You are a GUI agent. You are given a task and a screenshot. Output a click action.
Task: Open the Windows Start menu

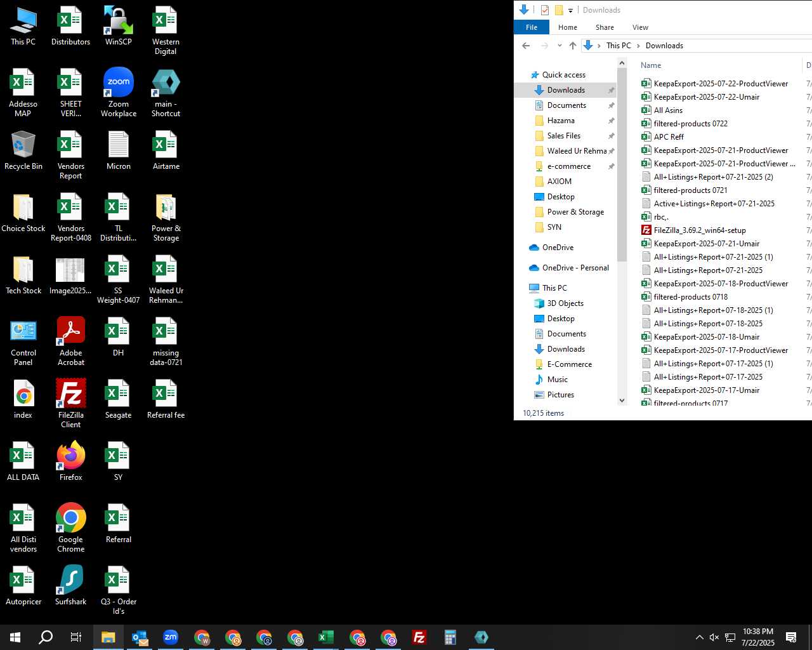(15, 637)
